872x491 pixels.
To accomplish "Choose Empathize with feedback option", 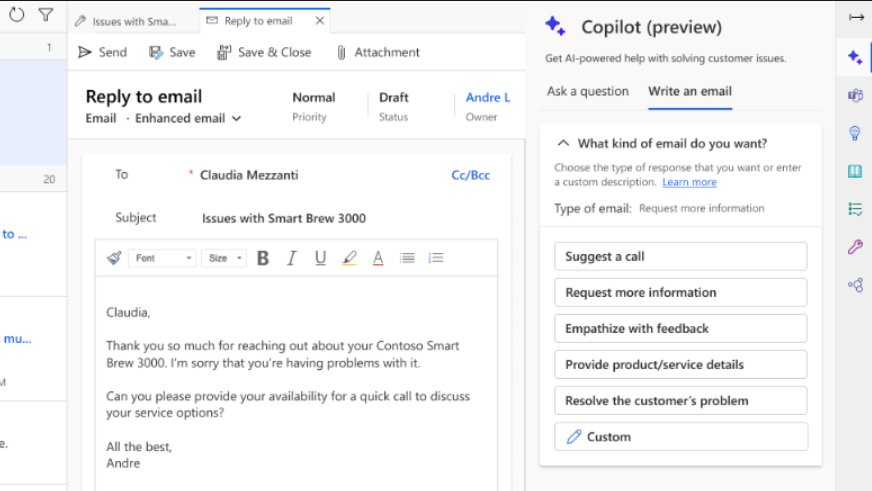I will [x=681, y=329].
